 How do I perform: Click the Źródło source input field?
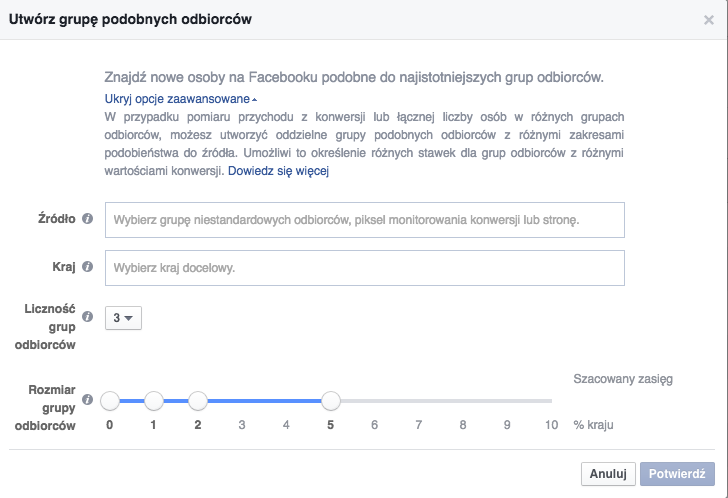pos(364,220)
